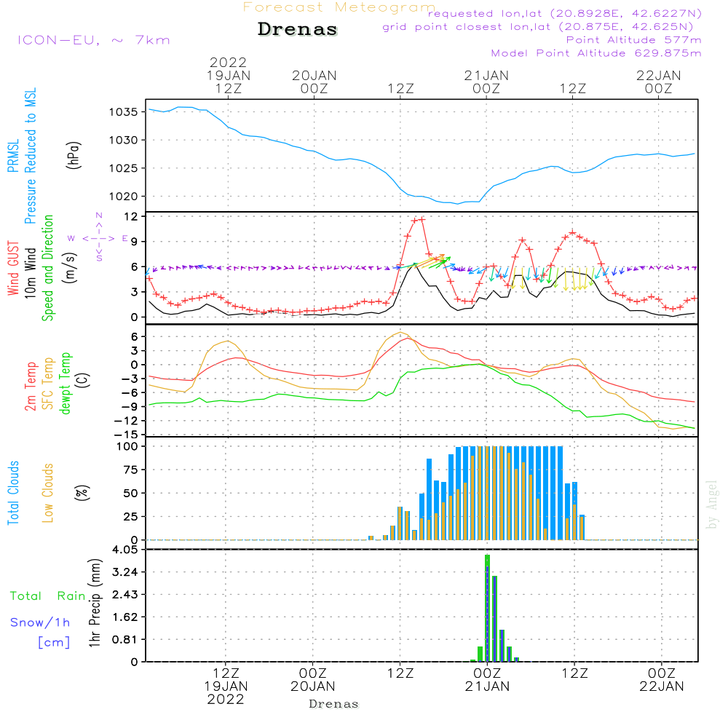The image size is (728, 728).
Task: Select the Total Clouds legend label
Action: 12,492
